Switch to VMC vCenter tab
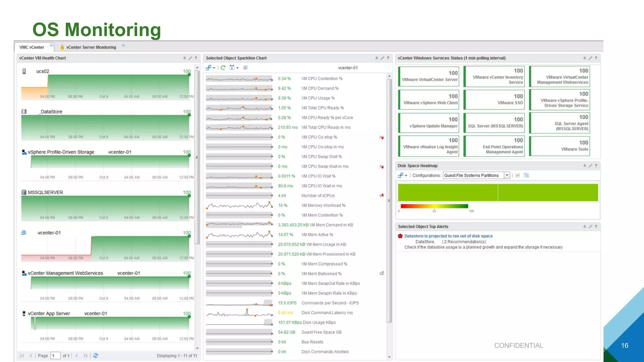This screenshot has height=362, width=644. [32, 47]
